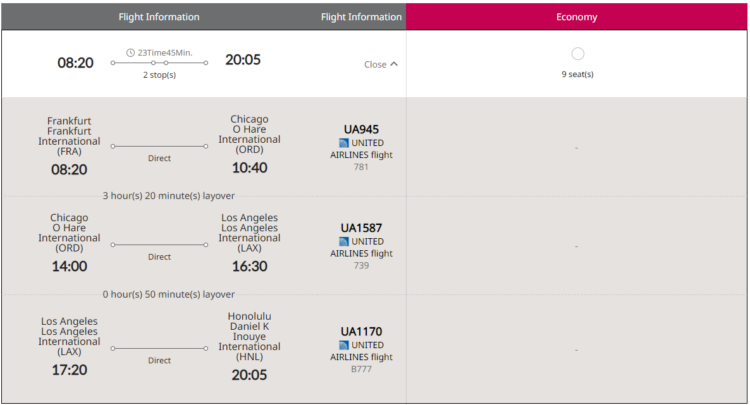This screenshot has width=750, height=405.
Task: Click the United logo next to UA945
Action: click(343, 143)
